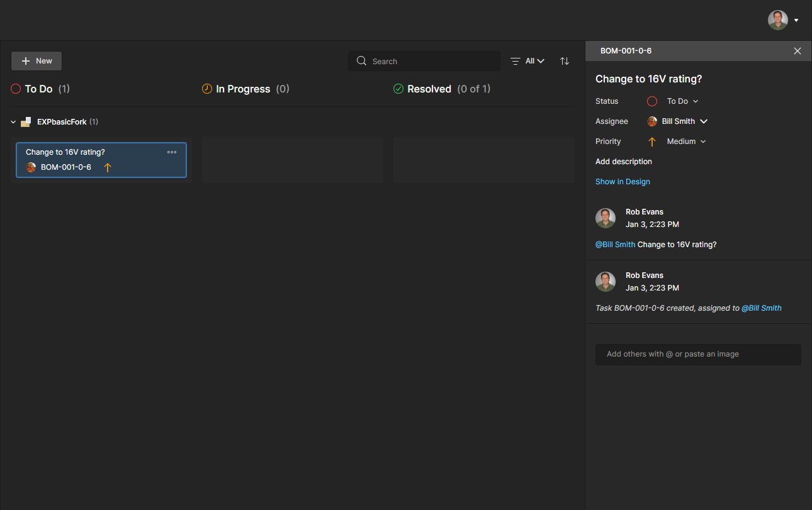This screenshot has width=812, height=510.
Task: Open the three-dot menu on the task card
Action: click(x=172, y=152)
